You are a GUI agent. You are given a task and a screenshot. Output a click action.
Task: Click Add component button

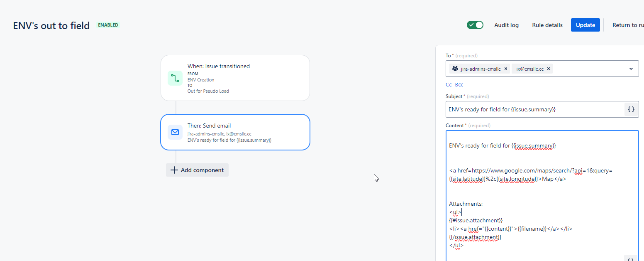197,170
